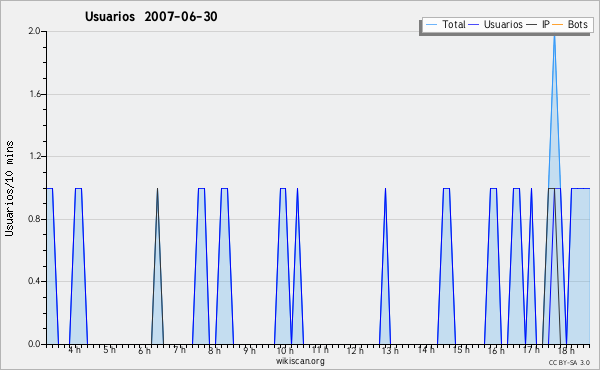600x370 pixels.
Task: Click the '4 h' x-axis label
Action: pyautogui.click(x=75, y=350)
